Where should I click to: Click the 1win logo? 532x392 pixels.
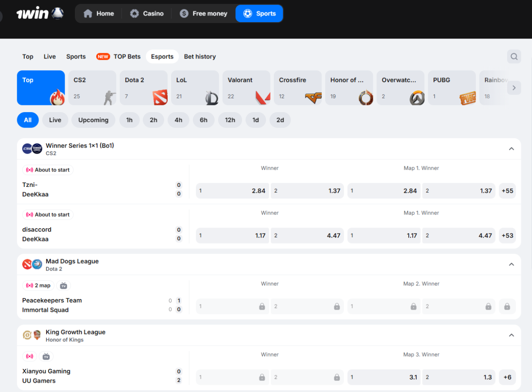pyautogui.click(x=40, y=13)
